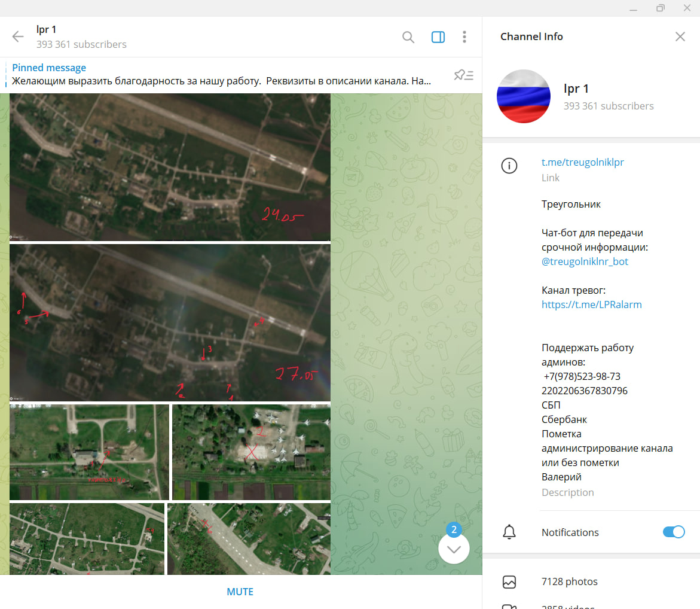Open search in the channel

tap(408, 37)
